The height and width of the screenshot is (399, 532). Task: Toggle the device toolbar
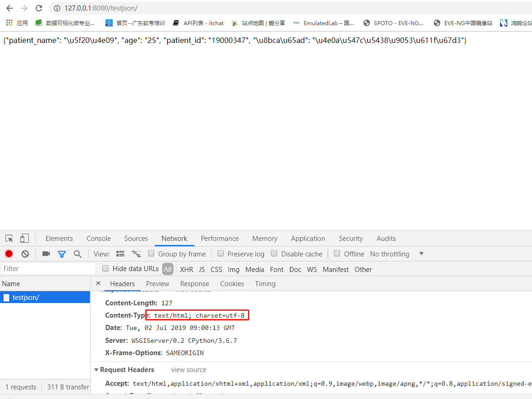(25, 238)
